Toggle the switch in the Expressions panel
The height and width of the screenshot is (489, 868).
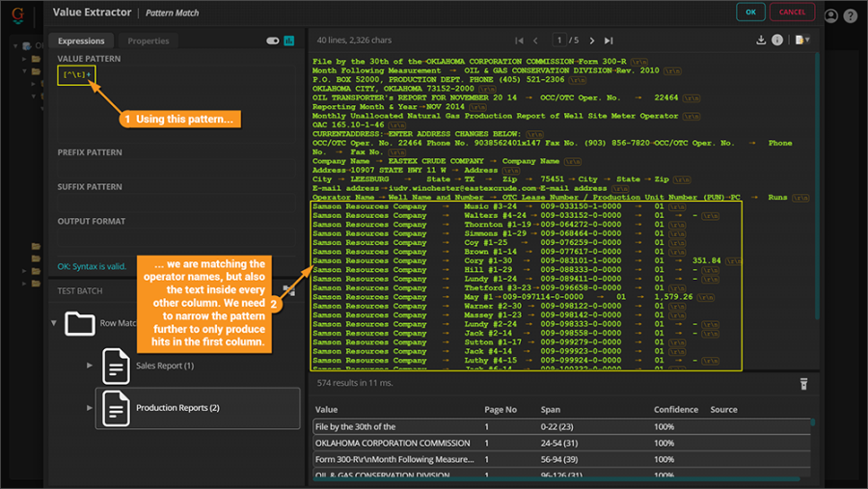click(272, 41)
